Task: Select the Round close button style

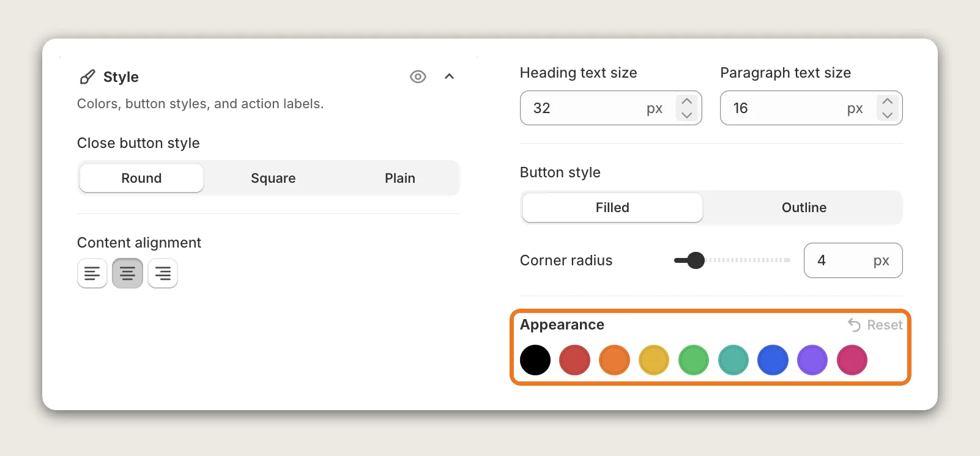Action: coord(141,178)
